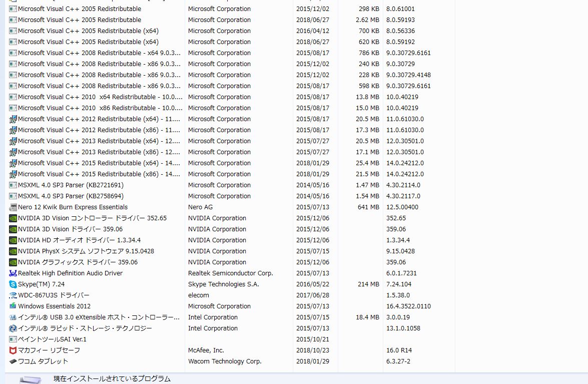Click the size value 13.8 MB
The height and width of the screenshot is (384, 588).
[x=367, y=97]
